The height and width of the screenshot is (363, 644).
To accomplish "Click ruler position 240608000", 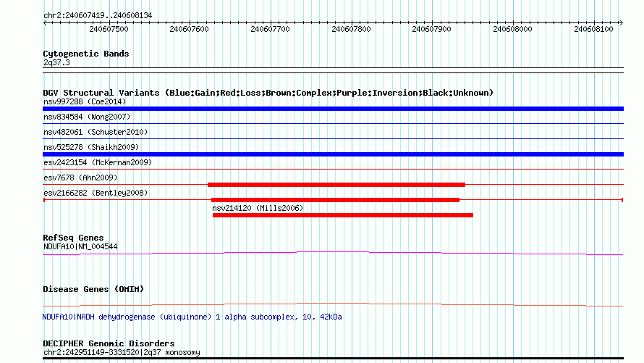I will [512, 29].
